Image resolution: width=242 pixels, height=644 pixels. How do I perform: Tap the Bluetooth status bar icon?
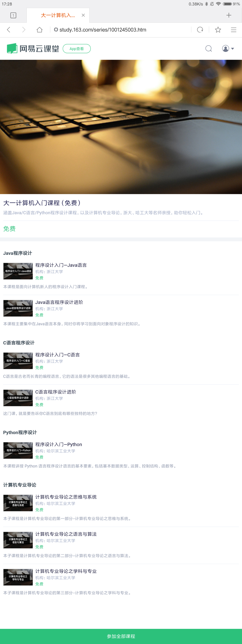pyautogui.click(x=206, y=4)
